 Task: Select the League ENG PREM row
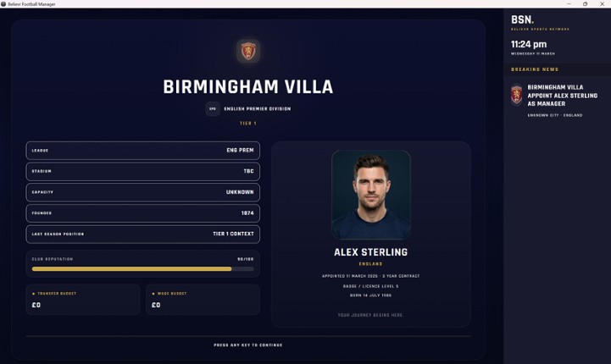(x=142, y=151)
